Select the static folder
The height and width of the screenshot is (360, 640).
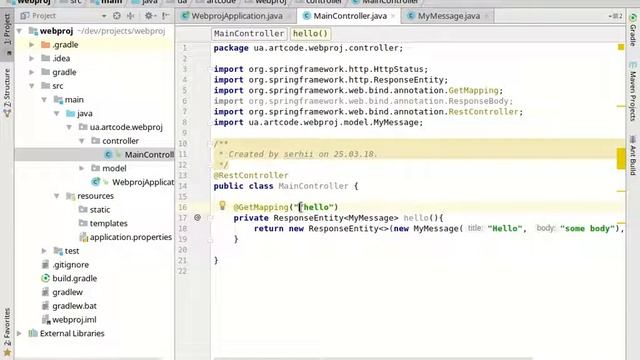coord(100,209)
